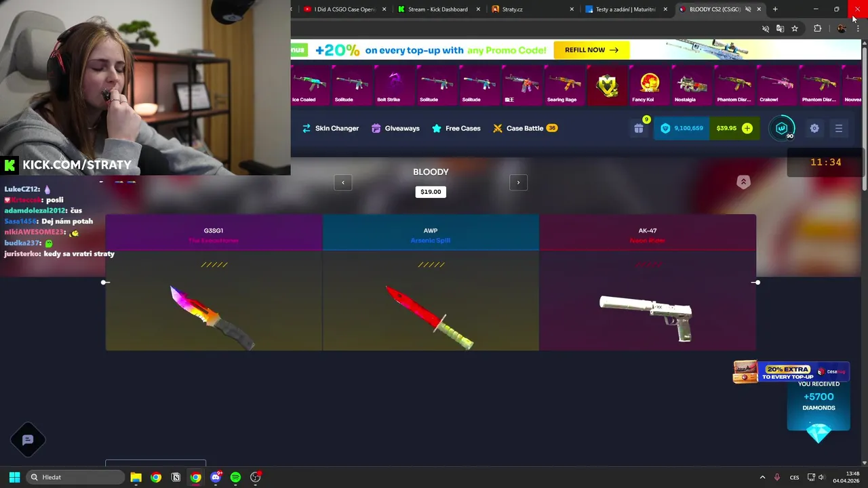
Task: Click the AWP Arsenic Spill item card
Action: pyautogui.click(x=431, y=283)
